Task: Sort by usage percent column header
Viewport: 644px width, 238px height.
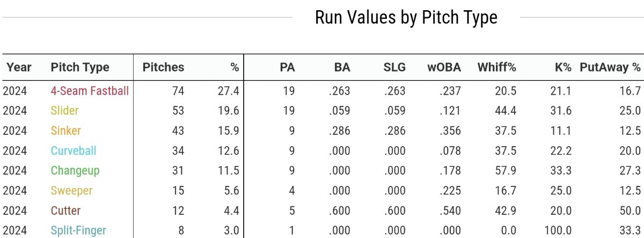Action: [x=235, y=67]
